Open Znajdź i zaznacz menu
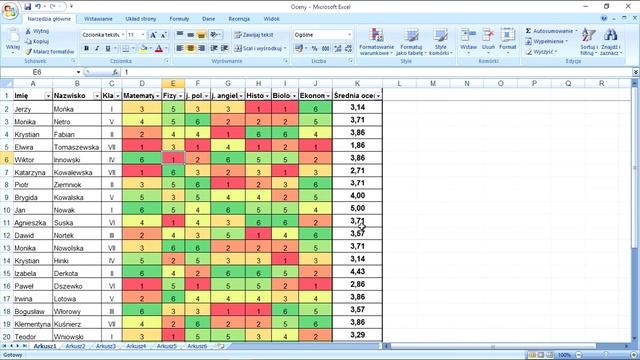This screenshot has height=360, width=640. point(611,41)
